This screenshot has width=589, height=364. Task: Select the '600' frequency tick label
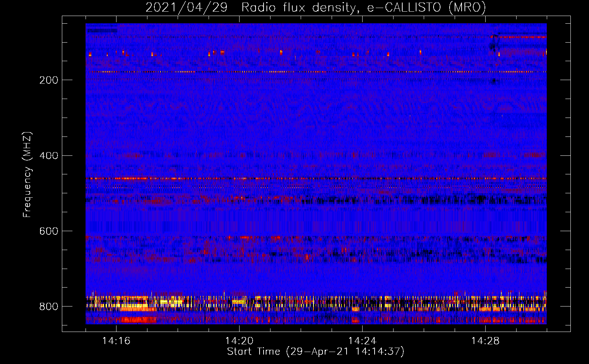coord(49,232)
